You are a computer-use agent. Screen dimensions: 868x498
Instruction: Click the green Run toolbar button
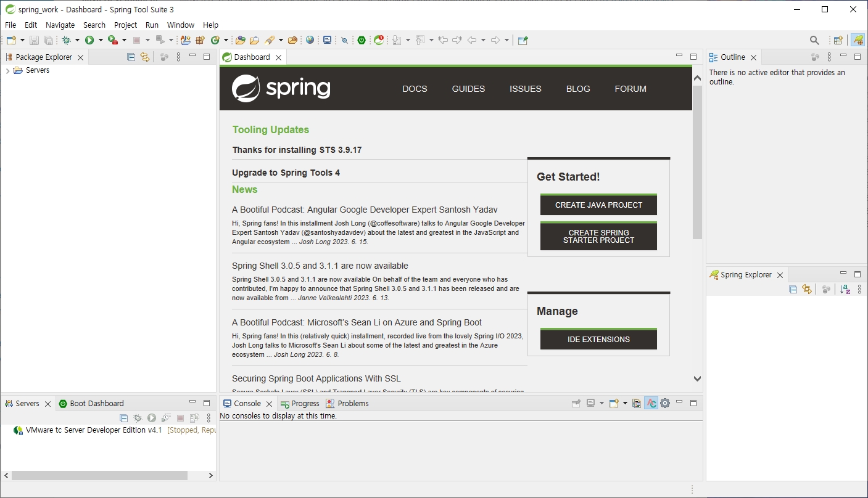click(x=89, y=40)
